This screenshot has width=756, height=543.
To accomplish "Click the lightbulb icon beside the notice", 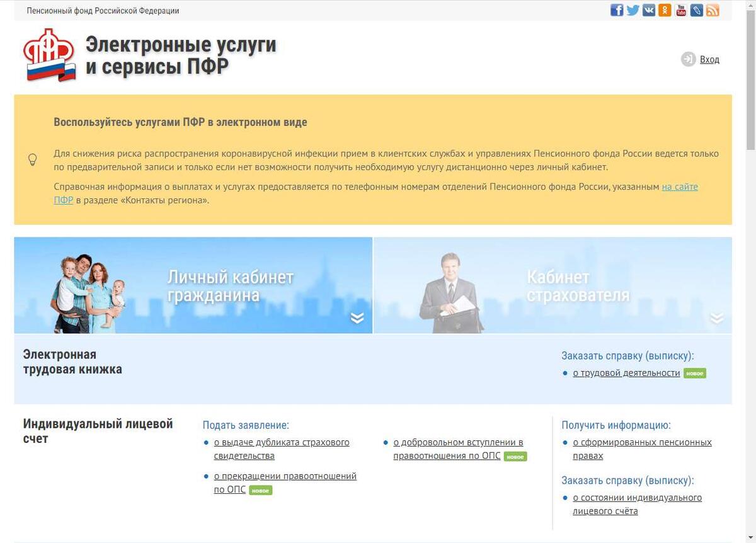I will 33,159.
